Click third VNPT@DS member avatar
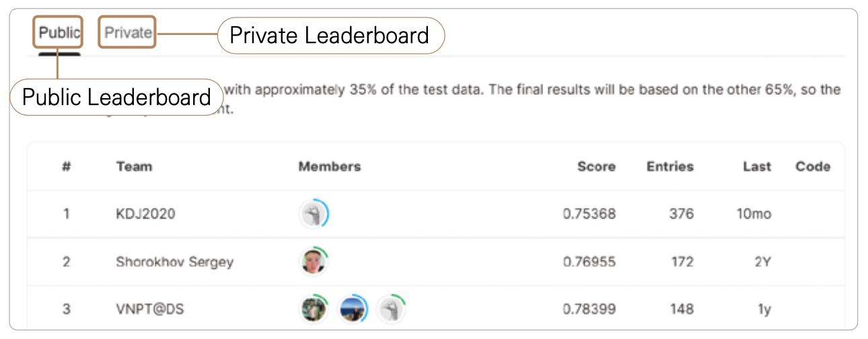Screen dimensions: 868x339 pyautogui.click(x=391, y=309)
